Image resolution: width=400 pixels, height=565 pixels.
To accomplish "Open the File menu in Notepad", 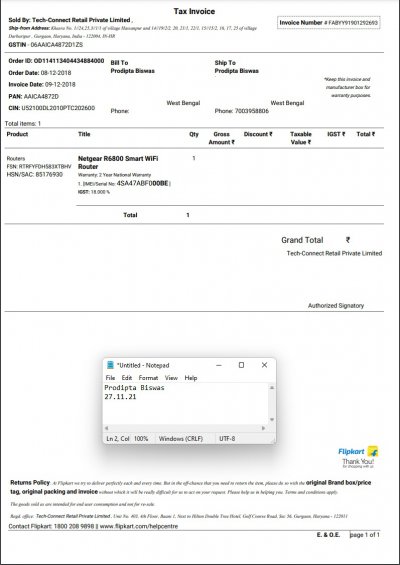I will coord(110,378).
